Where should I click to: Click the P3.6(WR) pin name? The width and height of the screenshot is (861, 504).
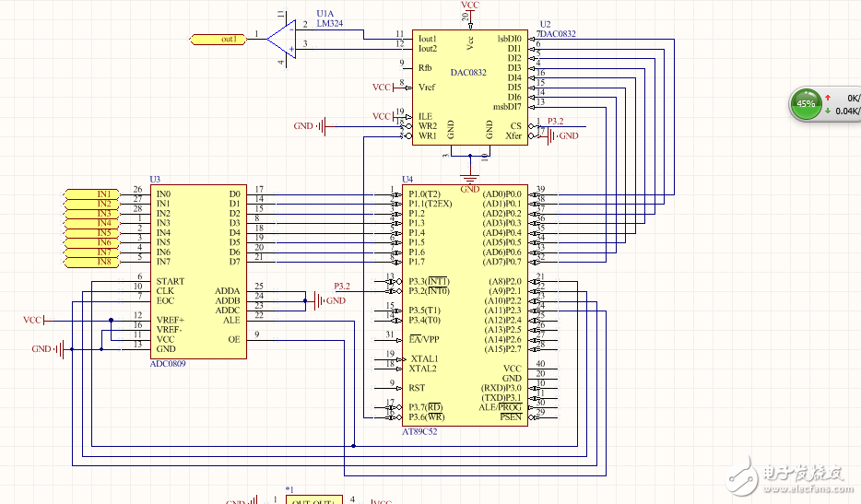427,416
